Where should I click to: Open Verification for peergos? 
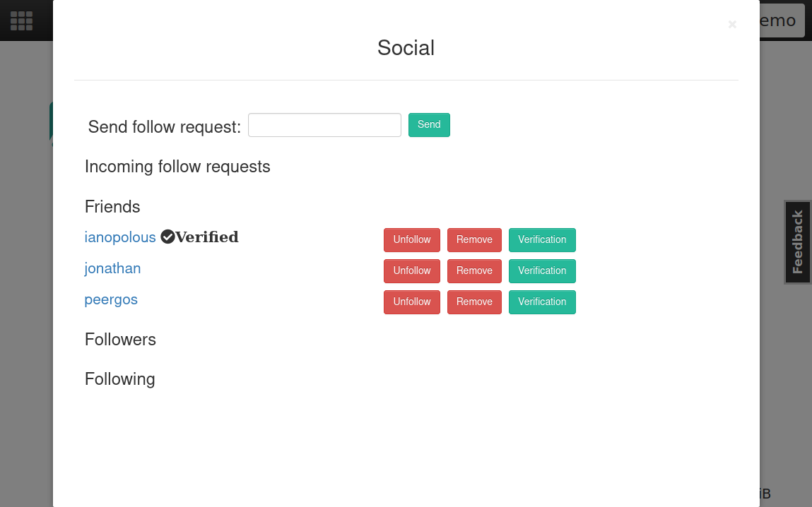point(542,302)
